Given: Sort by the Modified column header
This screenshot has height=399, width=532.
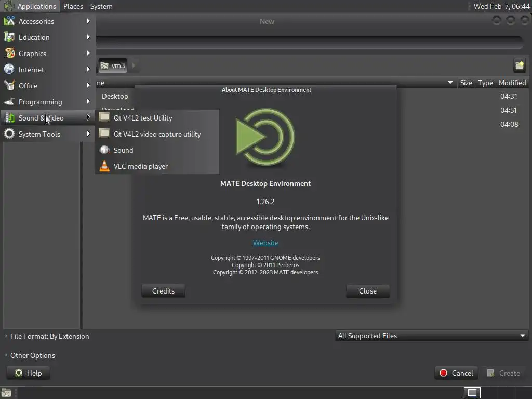Looking at the screenshot, I should click(x=512, y=83).
